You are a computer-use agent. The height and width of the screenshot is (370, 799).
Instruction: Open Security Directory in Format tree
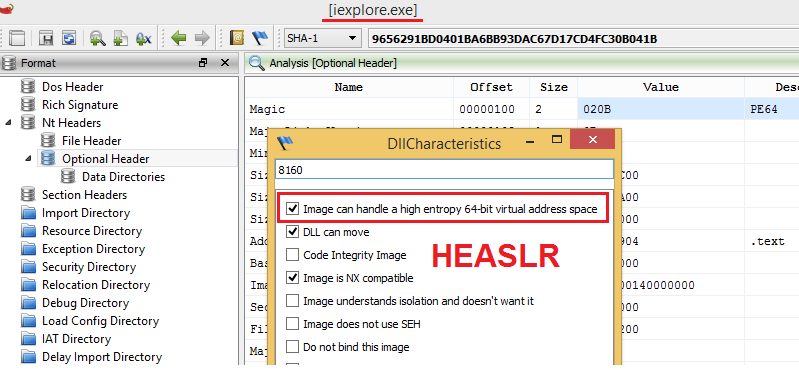click(x=89, y=267)
